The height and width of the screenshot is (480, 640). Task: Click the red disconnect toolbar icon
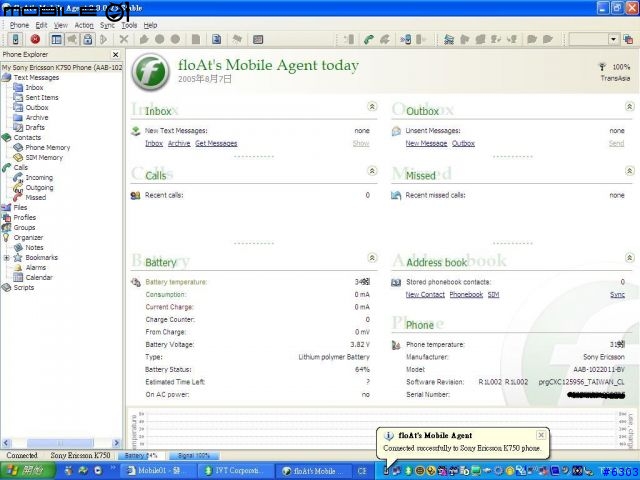36,39
